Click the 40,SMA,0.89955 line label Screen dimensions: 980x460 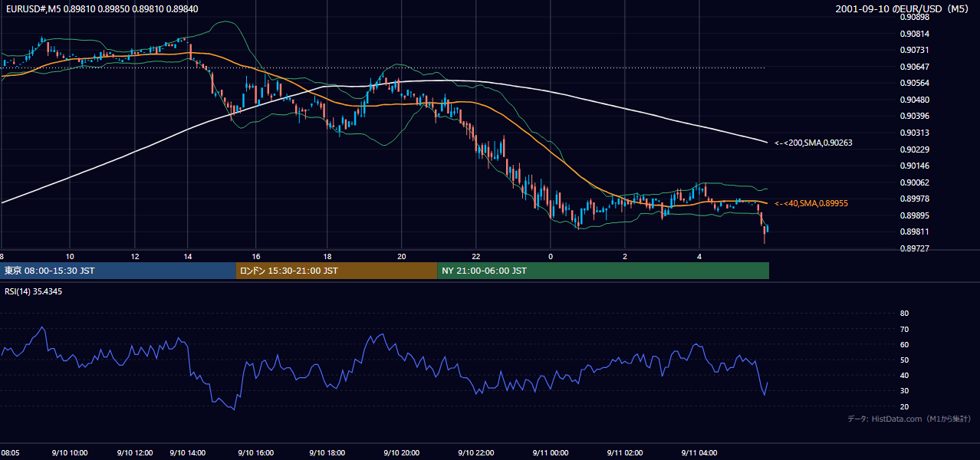[x=813, y=203]
